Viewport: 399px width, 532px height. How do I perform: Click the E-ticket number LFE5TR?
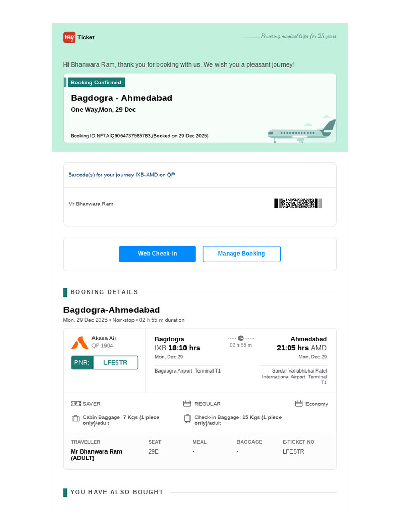(x=294, y=451)
